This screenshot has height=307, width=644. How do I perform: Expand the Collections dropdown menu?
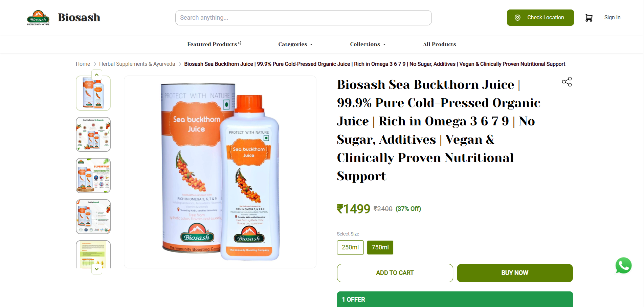(368, 44)
